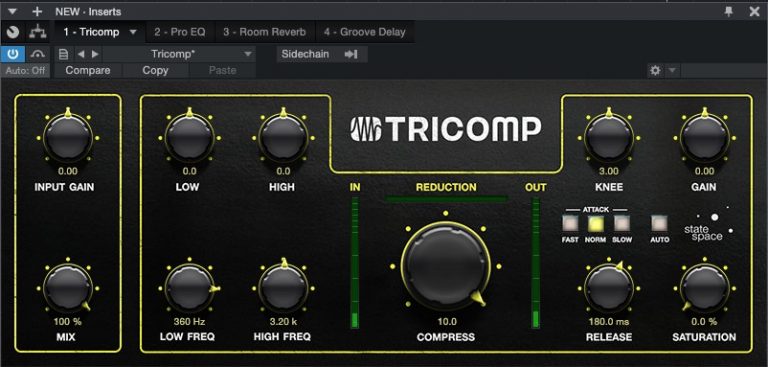Screen dimensions: 768x367
Task: Click the Compress value 10.0
Action: [447, 322]
